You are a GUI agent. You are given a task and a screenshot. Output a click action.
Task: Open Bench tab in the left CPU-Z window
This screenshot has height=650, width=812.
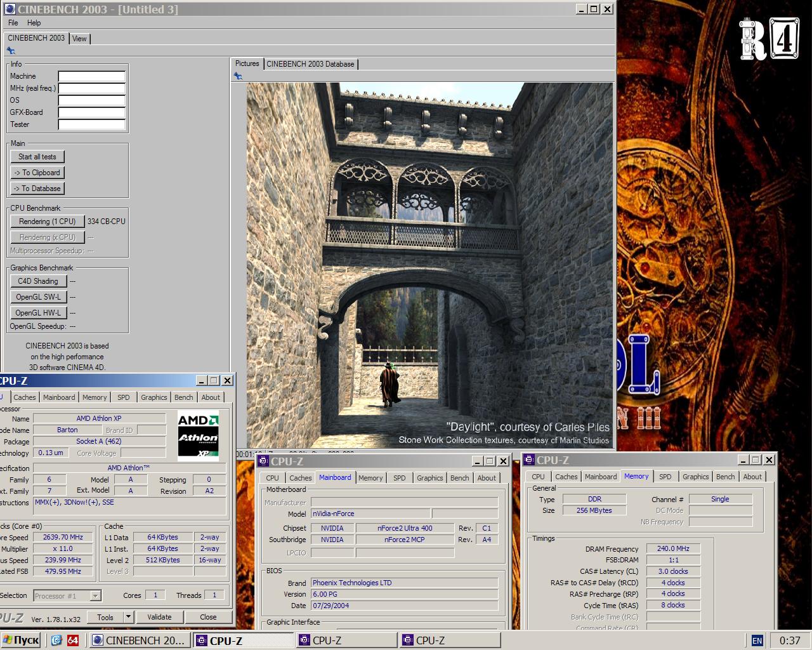[x=184, y=397]
